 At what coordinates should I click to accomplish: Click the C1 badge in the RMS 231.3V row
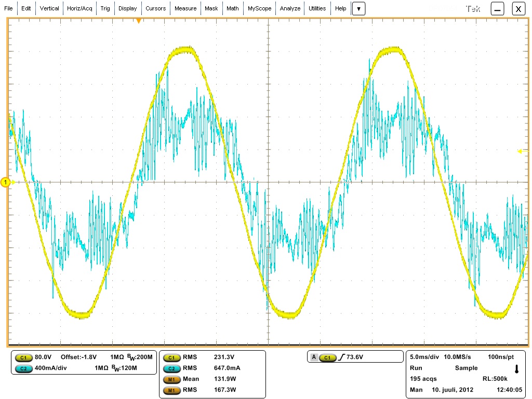[171, 358]
